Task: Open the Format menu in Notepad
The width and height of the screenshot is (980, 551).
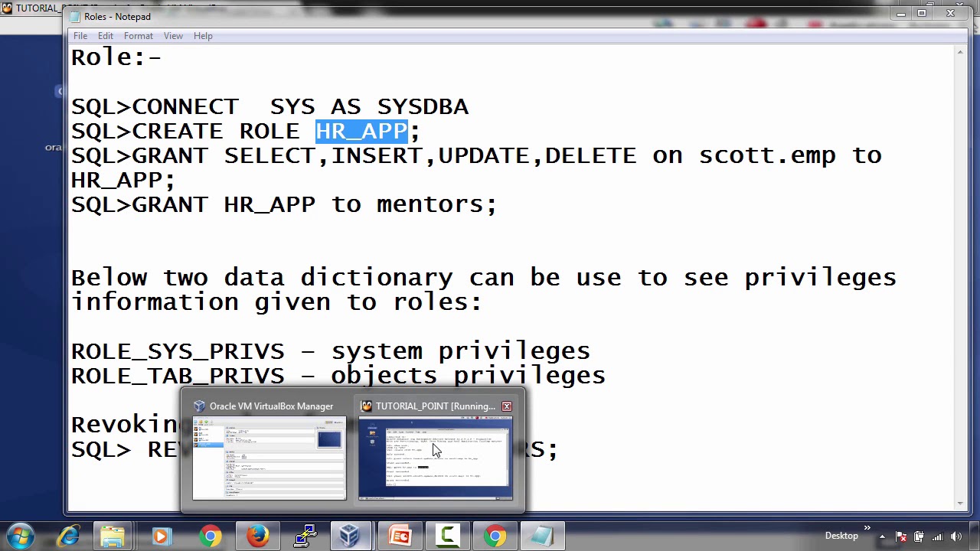Action: point(139,36)
